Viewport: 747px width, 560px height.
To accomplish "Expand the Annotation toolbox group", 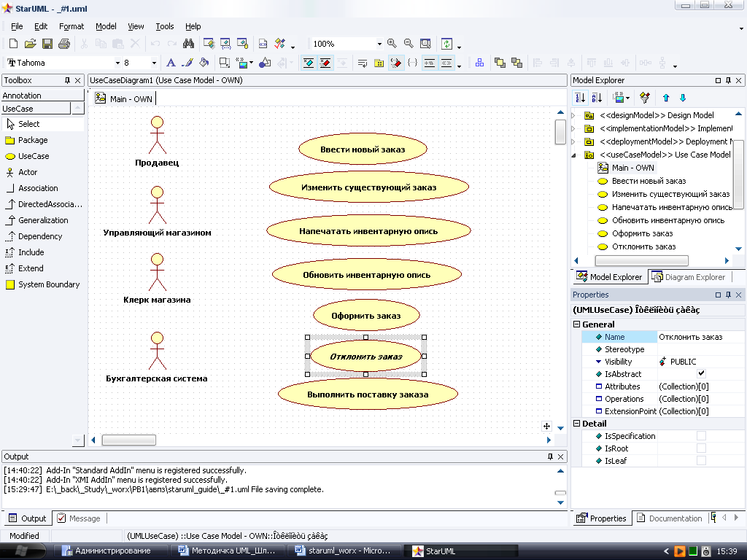I will pos(43,96).
